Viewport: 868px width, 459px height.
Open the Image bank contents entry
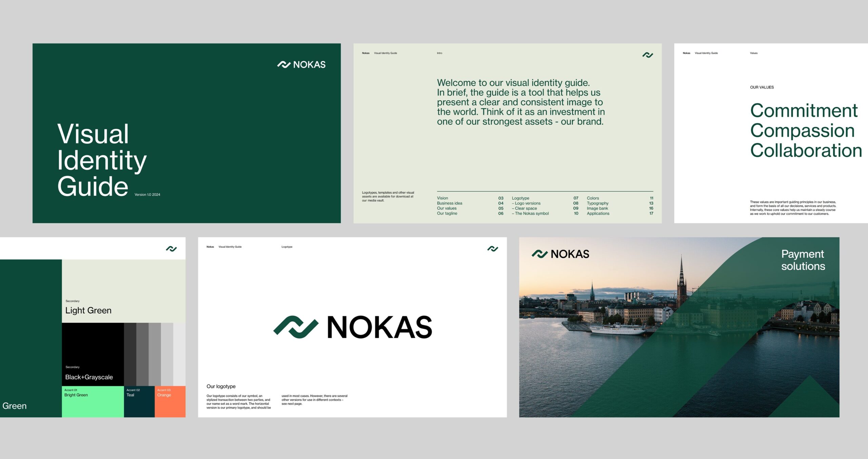point(597,208)
